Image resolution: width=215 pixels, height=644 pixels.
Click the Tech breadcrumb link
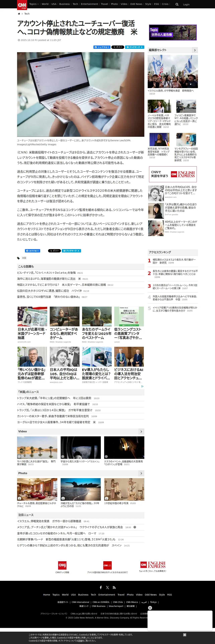(x=27, y=14)
